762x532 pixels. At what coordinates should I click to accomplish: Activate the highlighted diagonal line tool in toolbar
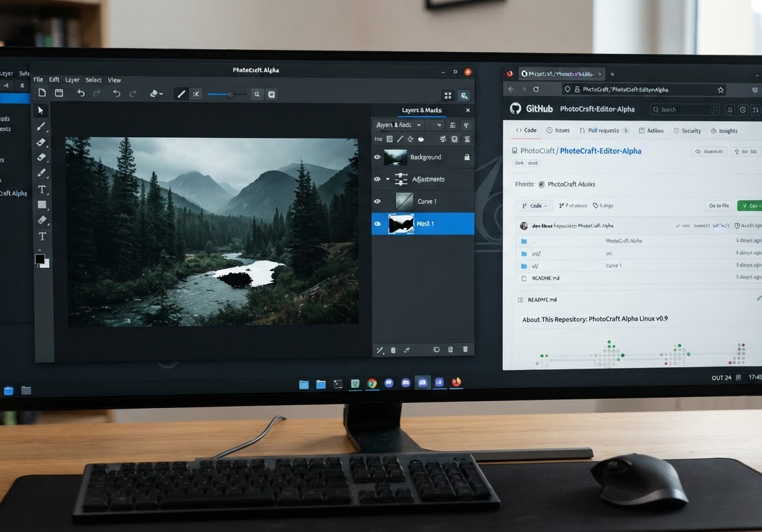tap(181, 94)
